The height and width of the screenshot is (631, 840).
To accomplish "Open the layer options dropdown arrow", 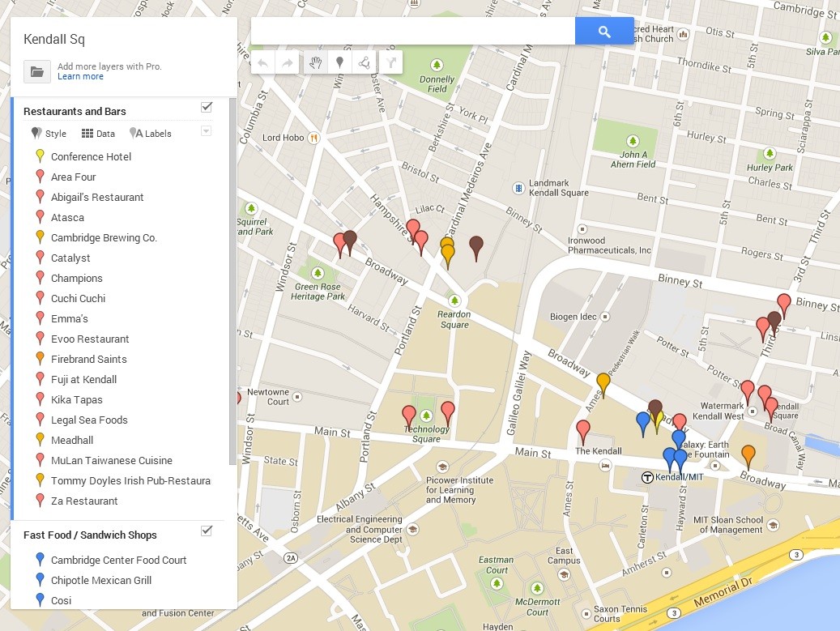I will tap(207, 131).
